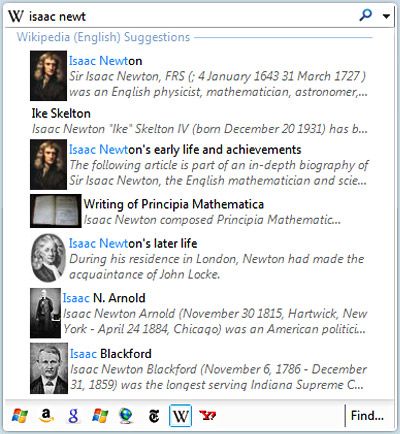
Task: Select the Wikipedia search provider icon
Action: click(180, 415)
